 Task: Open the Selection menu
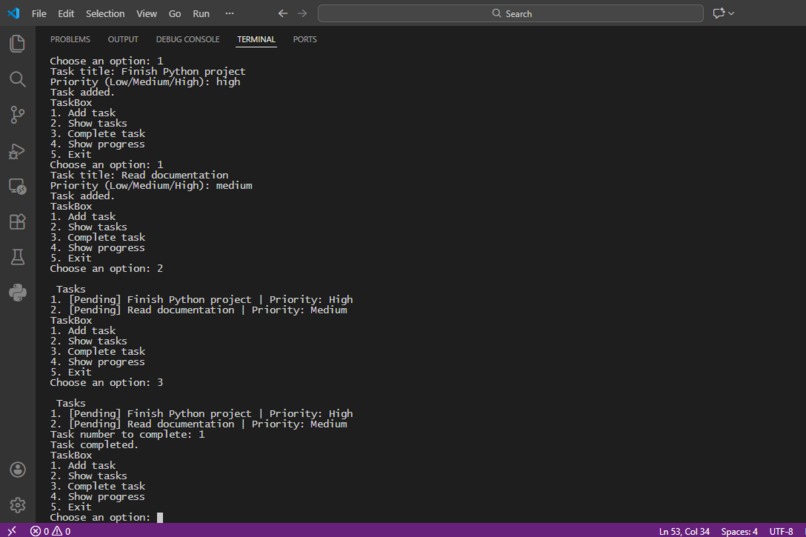[x=105, y=14]
